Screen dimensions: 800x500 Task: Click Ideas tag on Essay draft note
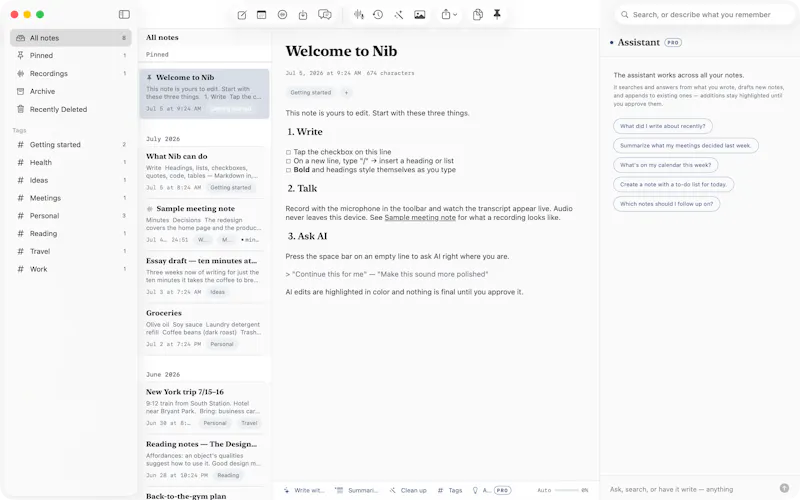pyautogui.click(x=217, y=292)
